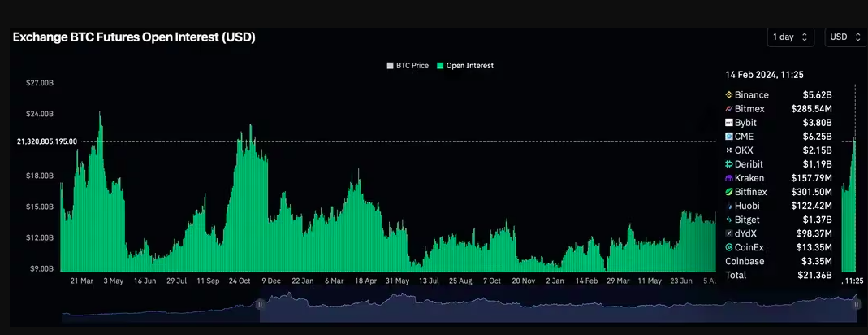Click the Bitmex logo icon

pyautogui.click(x=729, y=108)
